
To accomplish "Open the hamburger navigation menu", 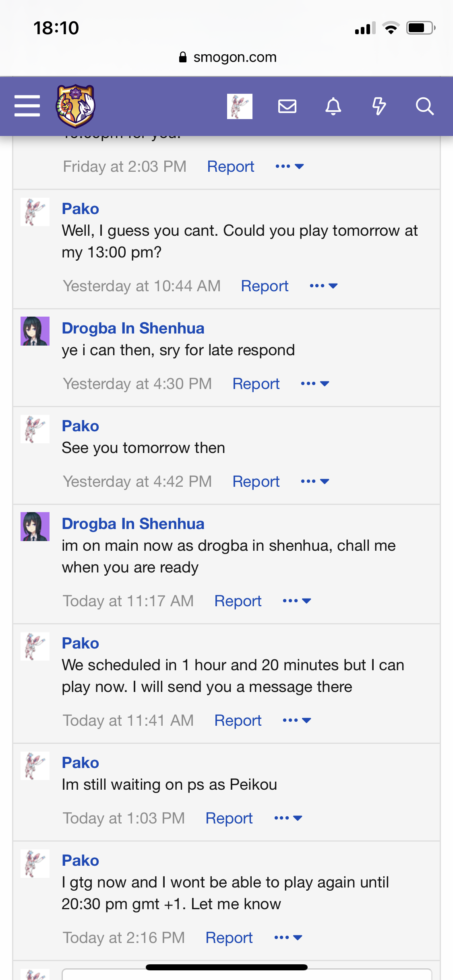I will coord(27,106).
